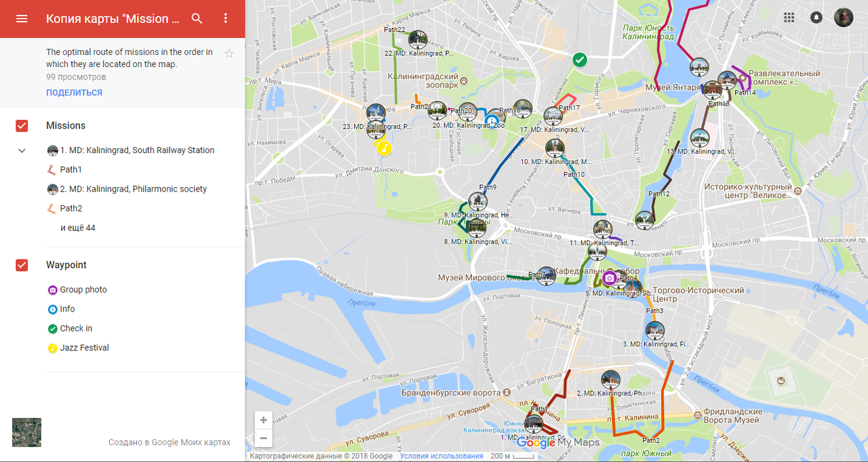Collapse the Missions layer chevron
The height and width of the screenshot is (462, 868).
tap(22, 150)
